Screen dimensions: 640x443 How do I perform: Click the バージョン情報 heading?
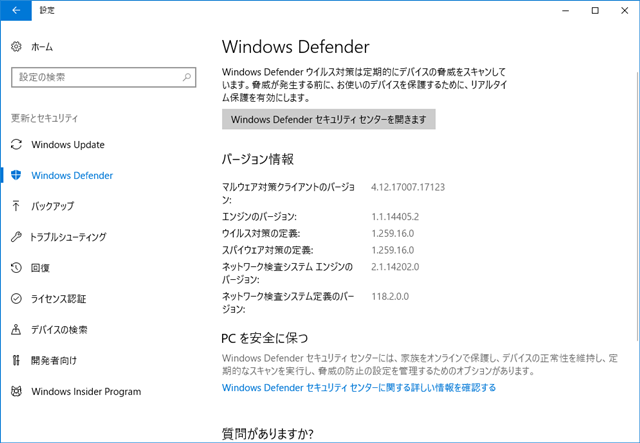(258, 159)
